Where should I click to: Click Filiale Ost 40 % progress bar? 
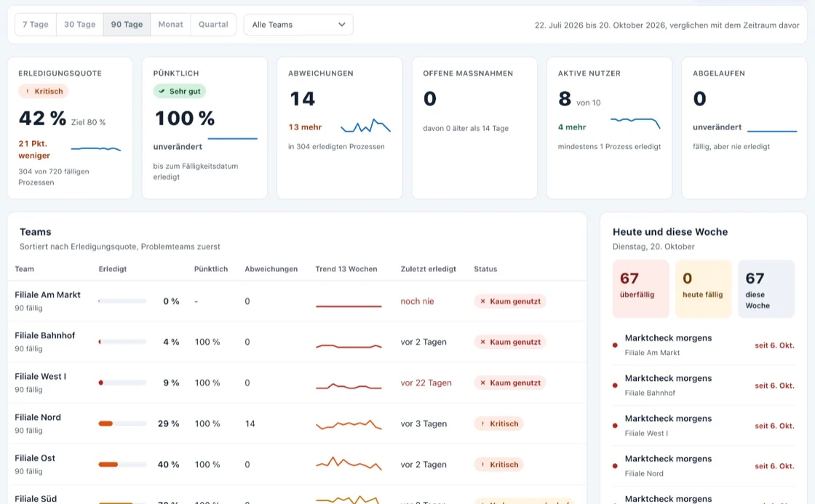click(122, 465)
